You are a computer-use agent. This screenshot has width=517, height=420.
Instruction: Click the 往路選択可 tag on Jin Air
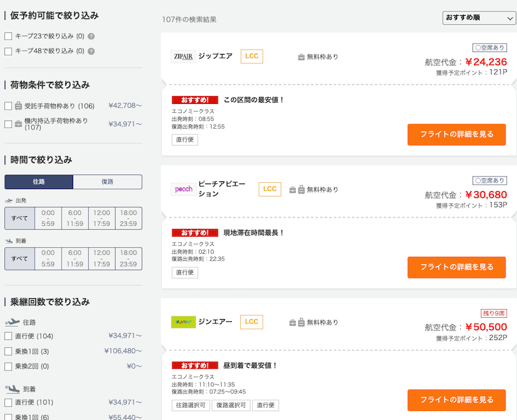click(x=191, y=405)
